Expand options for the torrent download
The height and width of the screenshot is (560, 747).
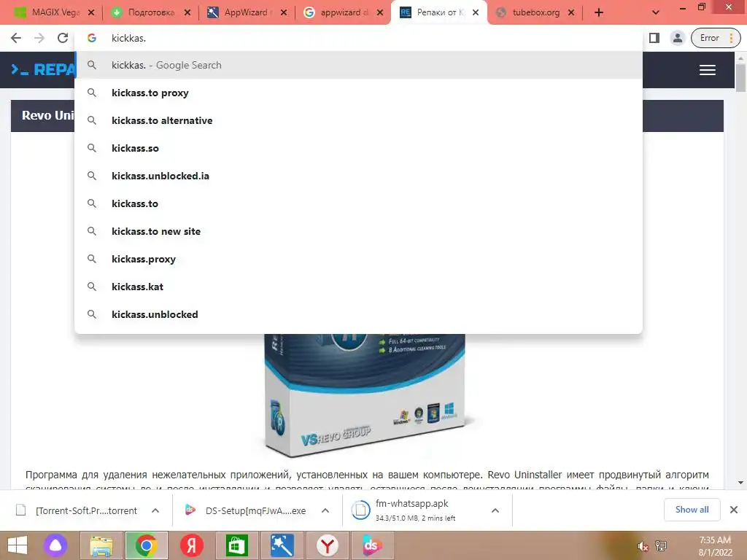155,510
